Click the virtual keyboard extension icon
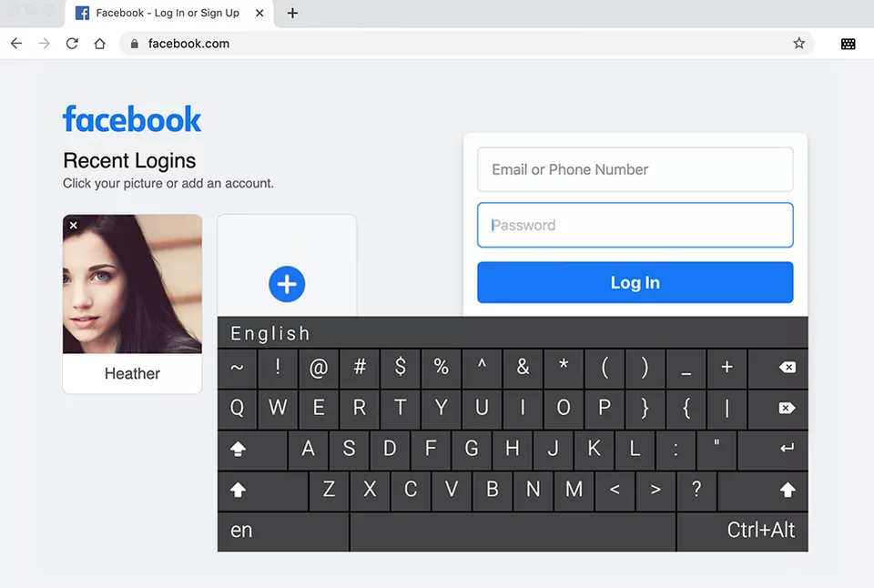 (x=848, y=44)
